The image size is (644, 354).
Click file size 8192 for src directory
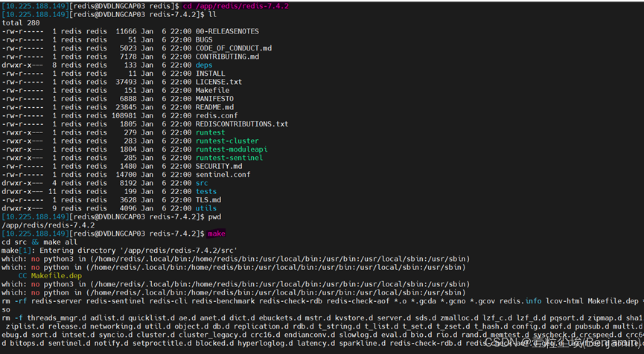[128, 183]
